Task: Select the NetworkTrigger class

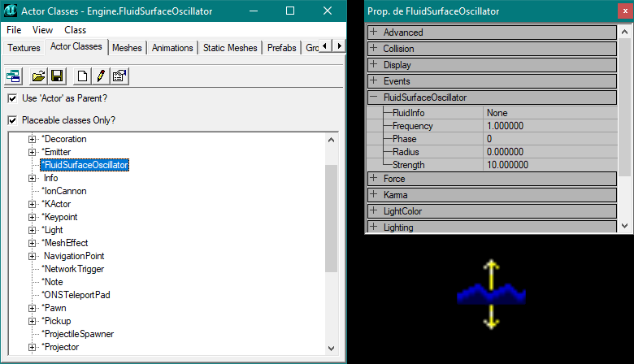Action: click(x=73, y=269)
